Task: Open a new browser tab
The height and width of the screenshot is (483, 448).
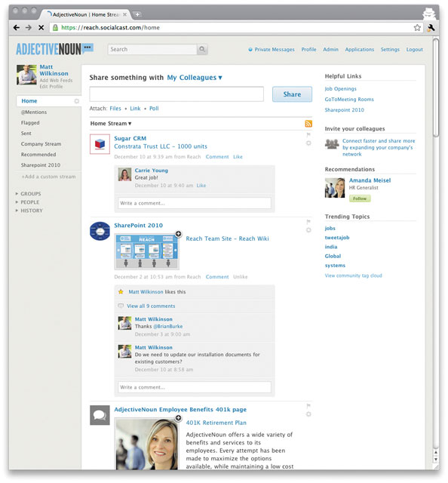Action: point(137,14)
